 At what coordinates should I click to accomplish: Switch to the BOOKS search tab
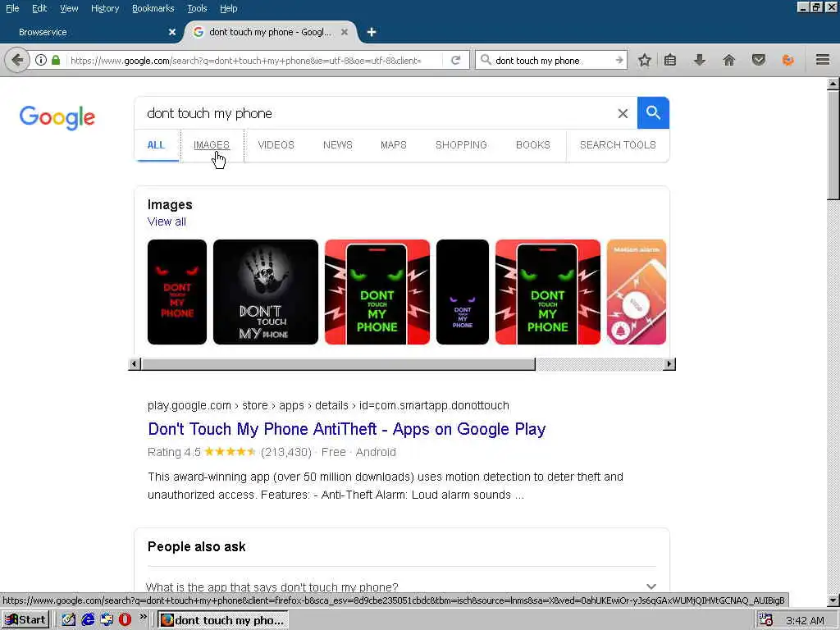tap(533, 145)
